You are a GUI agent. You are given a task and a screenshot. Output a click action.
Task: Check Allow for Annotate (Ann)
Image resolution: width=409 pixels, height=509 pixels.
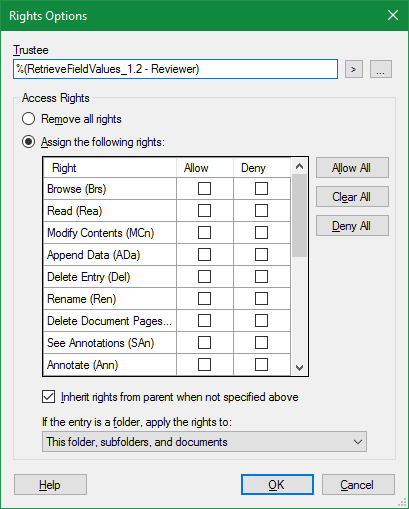tap(204, 365)
